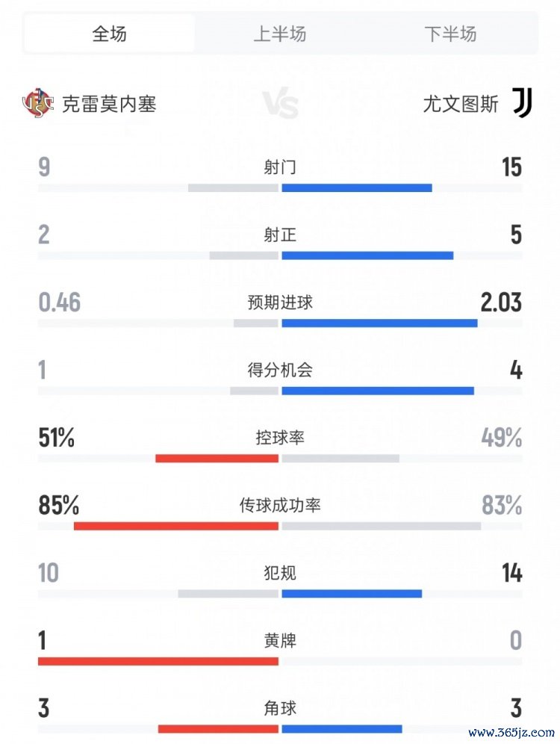Click the VS label between teams

pos(280,105)
